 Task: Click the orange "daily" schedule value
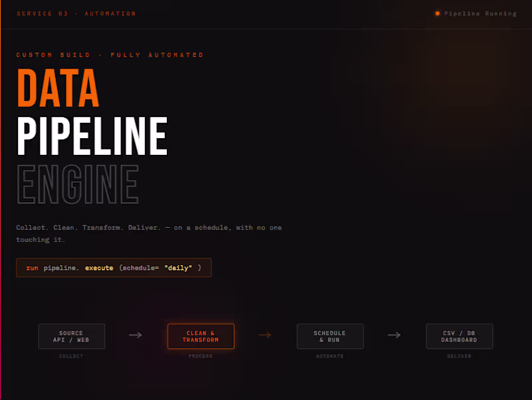(x=178, y=268)
